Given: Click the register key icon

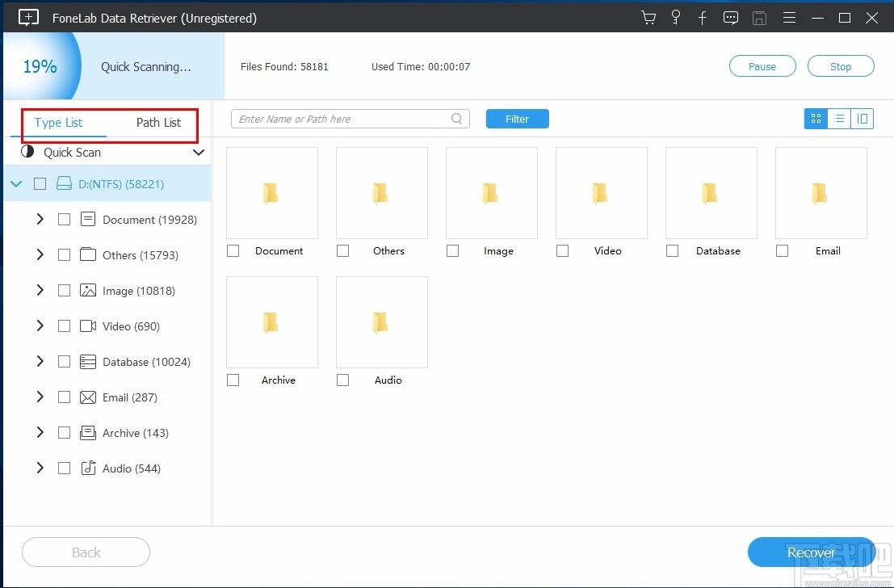Looking at the screenshot, I should (x=676, y=18).
